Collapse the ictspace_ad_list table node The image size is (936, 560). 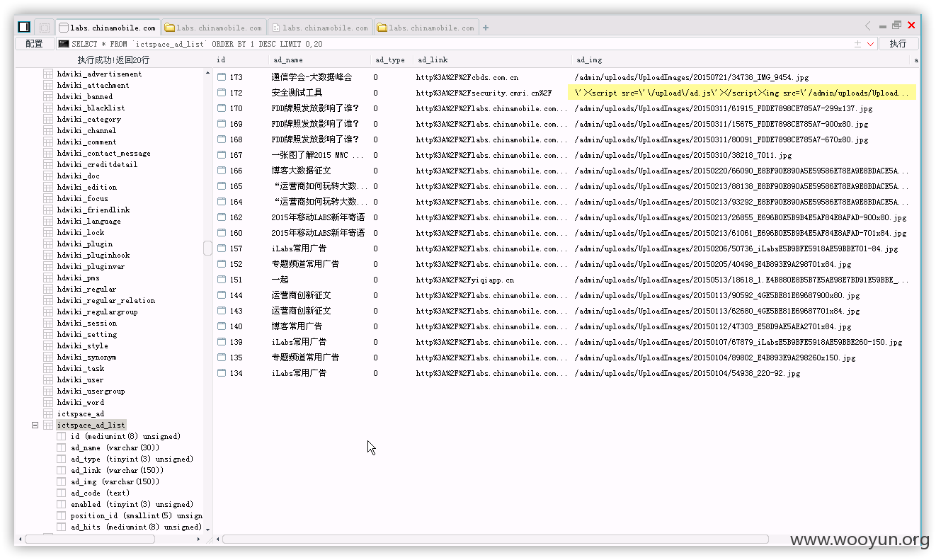[35, 425]
